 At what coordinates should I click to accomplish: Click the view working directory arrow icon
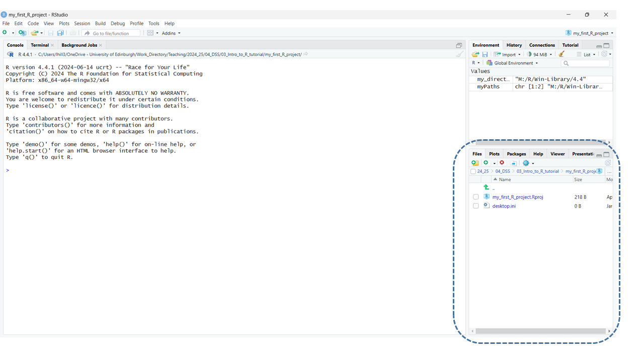click(x=305, y=54)
